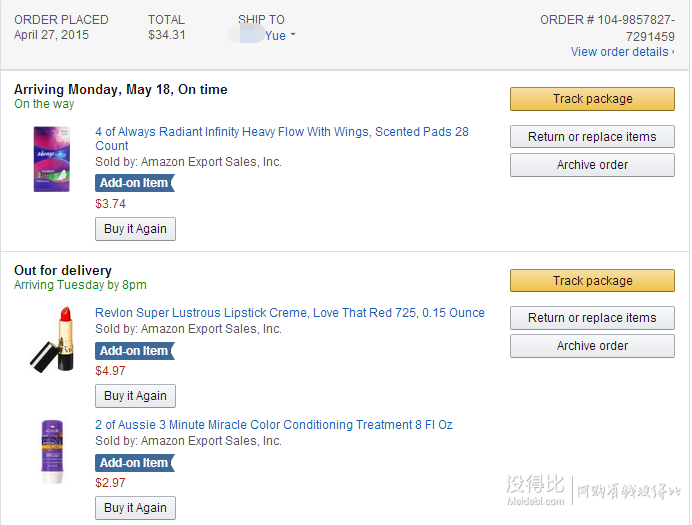Screen dimensions: 692x525
Task: Return or replace items for Out for delivery shipment
Action: [x=592, y=318]
